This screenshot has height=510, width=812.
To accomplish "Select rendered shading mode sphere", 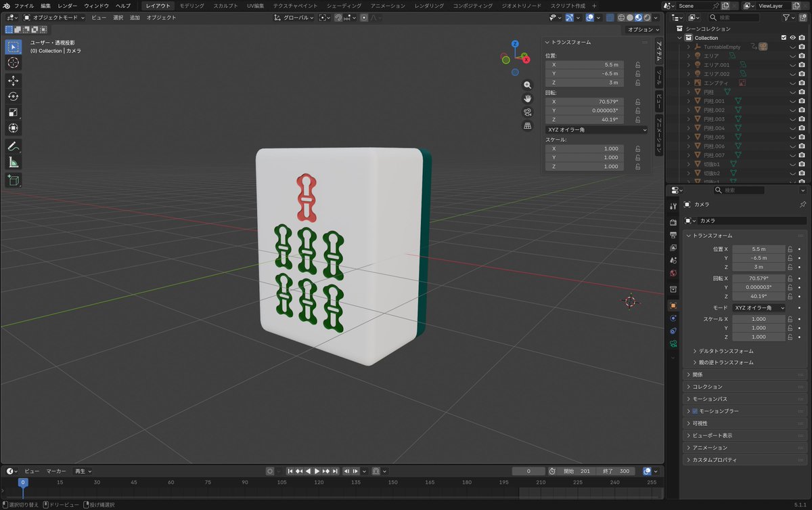I will [647, 17].
